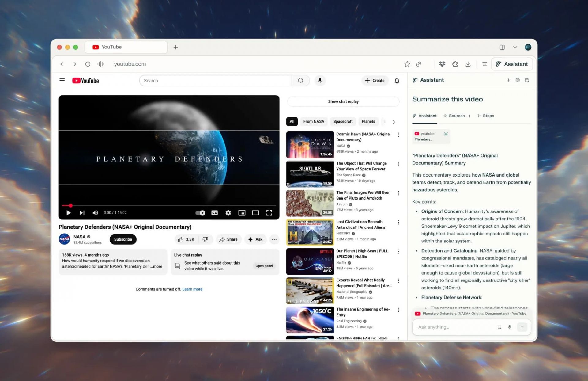Select the Spacecraft filter chip
This screenshot has height=381, width=588.
pyautogui.click(x=343, y=121)
